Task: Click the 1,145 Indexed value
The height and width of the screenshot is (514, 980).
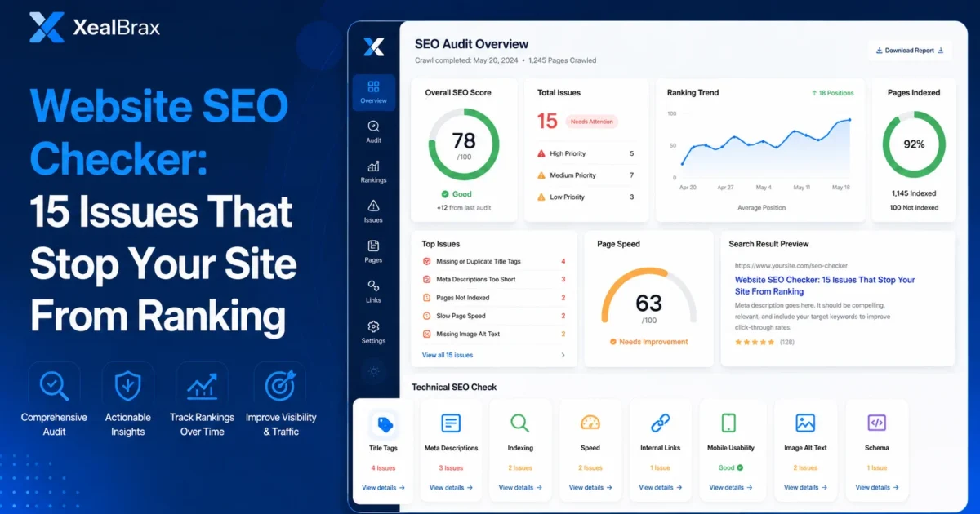Action: tap(914, 193)
